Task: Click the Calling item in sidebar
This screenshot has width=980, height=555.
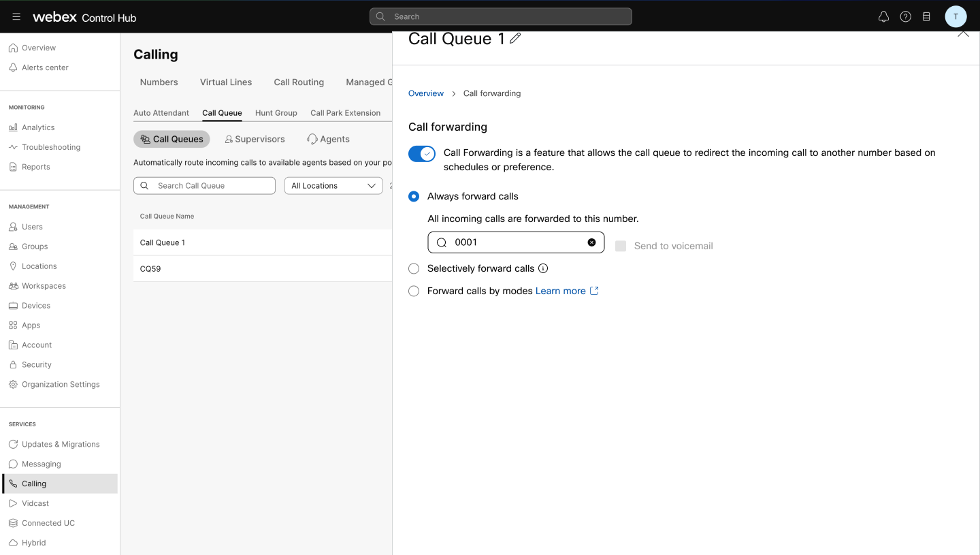Action: (60, 484)
